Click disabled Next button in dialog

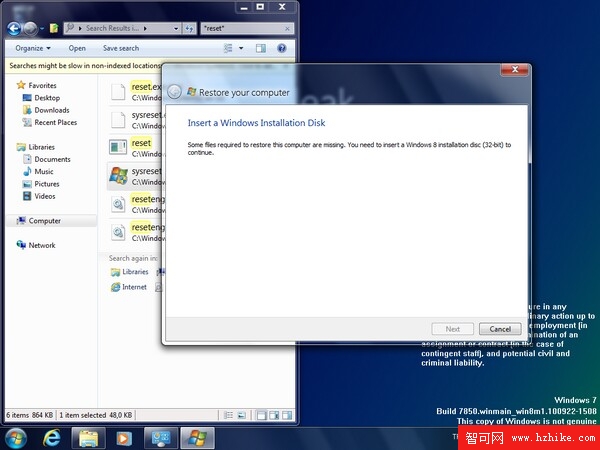click(452, 329)
